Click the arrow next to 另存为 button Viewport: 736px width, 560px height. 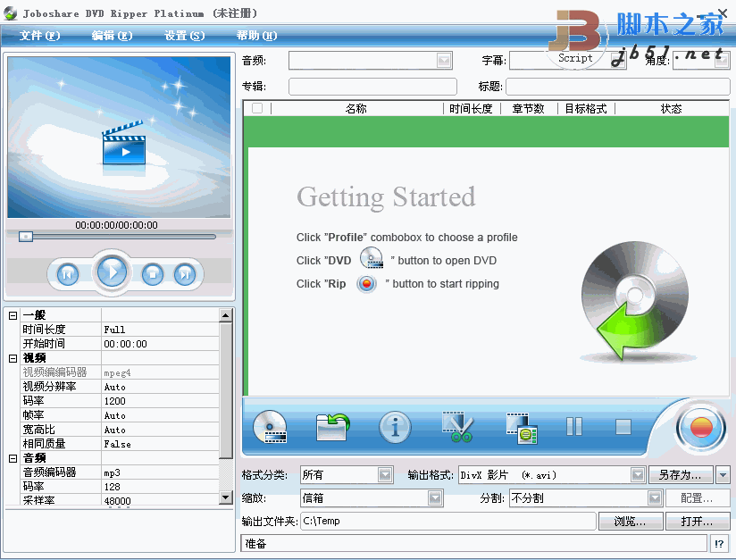(723, 475)
